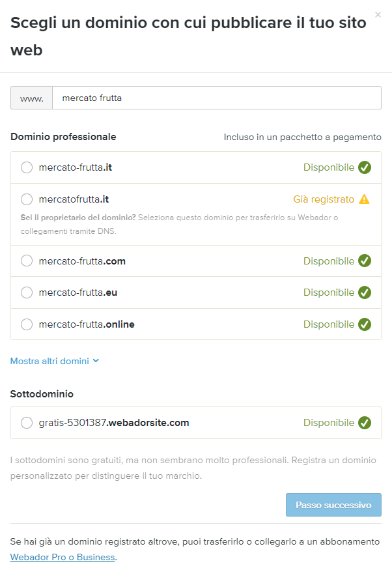Choose the mercato-frutta.com radio option
The height and width of the screenshot is (570, 392).
(27, 261)
